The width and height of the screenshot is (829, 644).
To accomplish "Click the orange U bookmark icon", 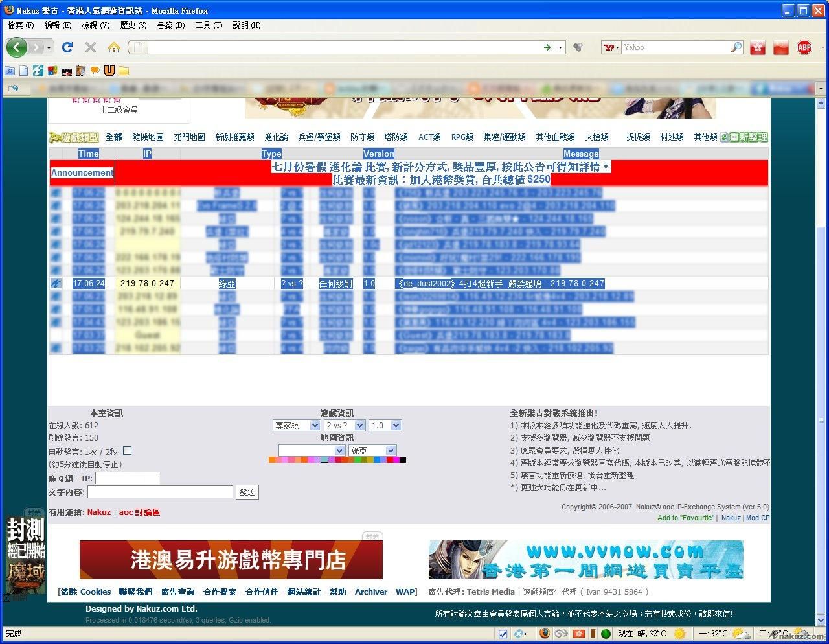I will tap(109, 71).
